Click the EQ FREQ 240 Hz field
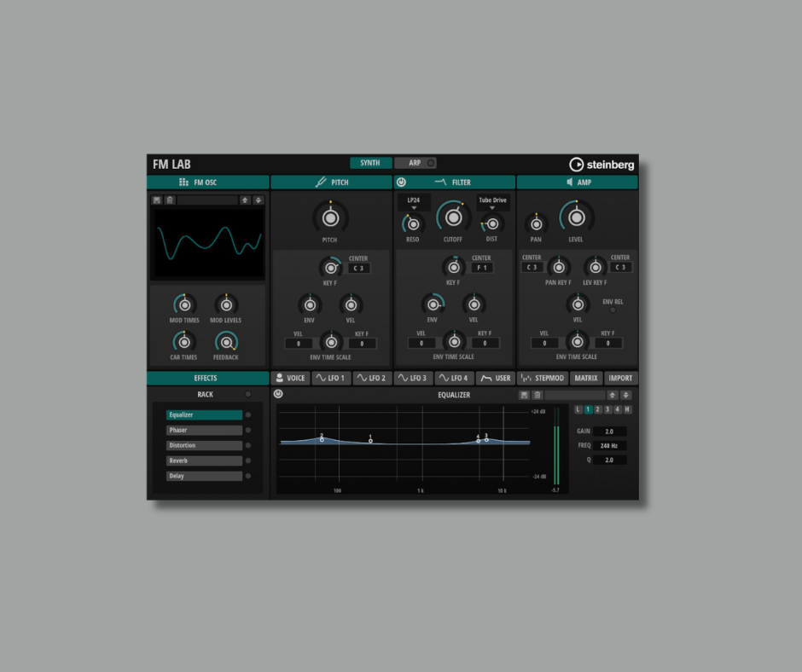Viewport: 802px width, 672px height. tap(610, 446)
